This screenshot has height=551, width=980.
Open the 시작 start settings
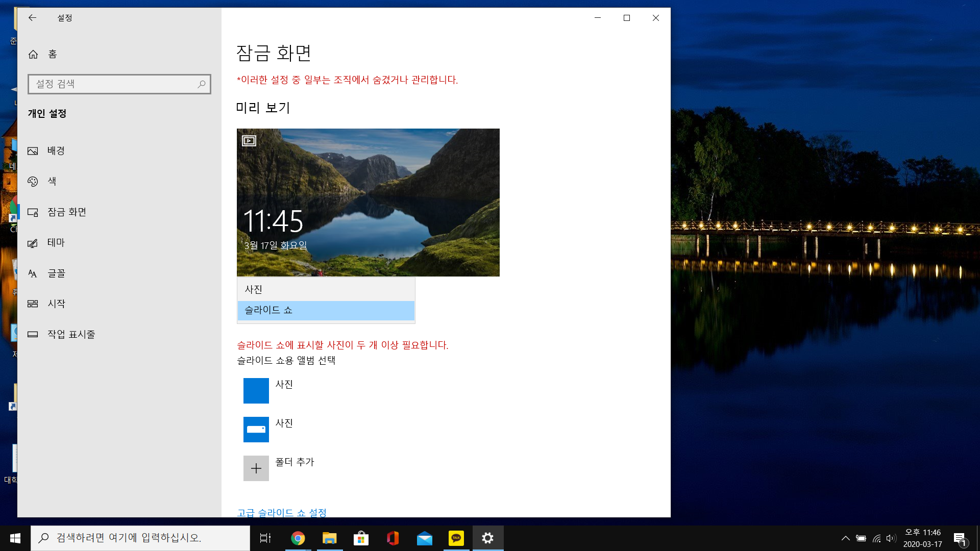click(x=56, y=304)
